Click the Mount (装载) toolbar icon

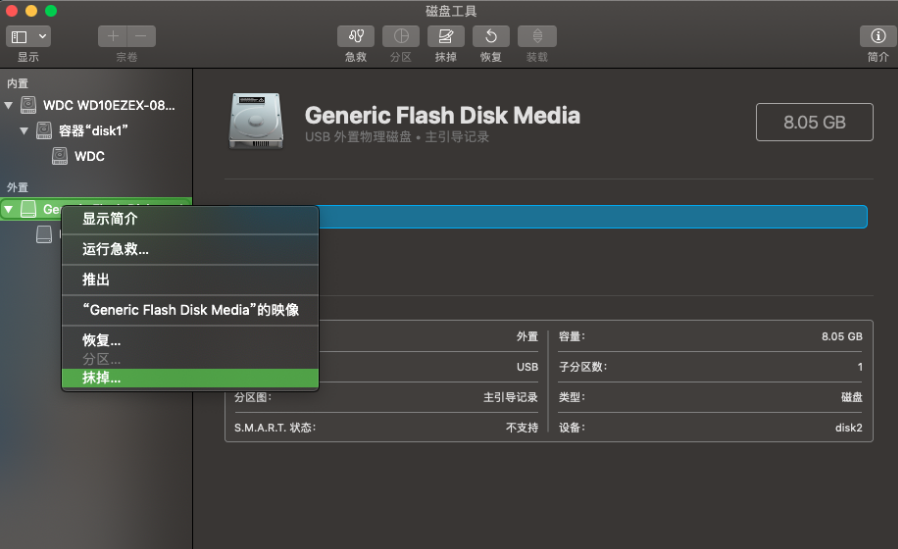point(537,36)
